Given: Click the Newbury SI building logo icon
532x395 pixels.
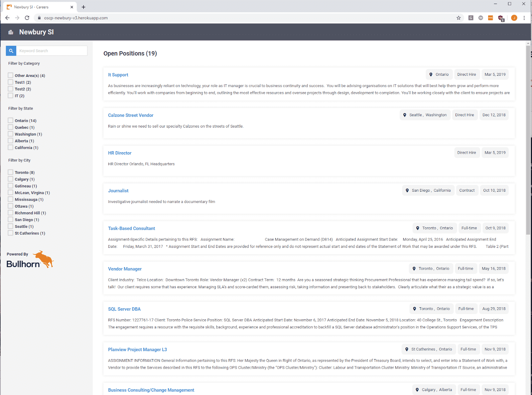Looking at the screenshot, I should (x=11, y=32).
